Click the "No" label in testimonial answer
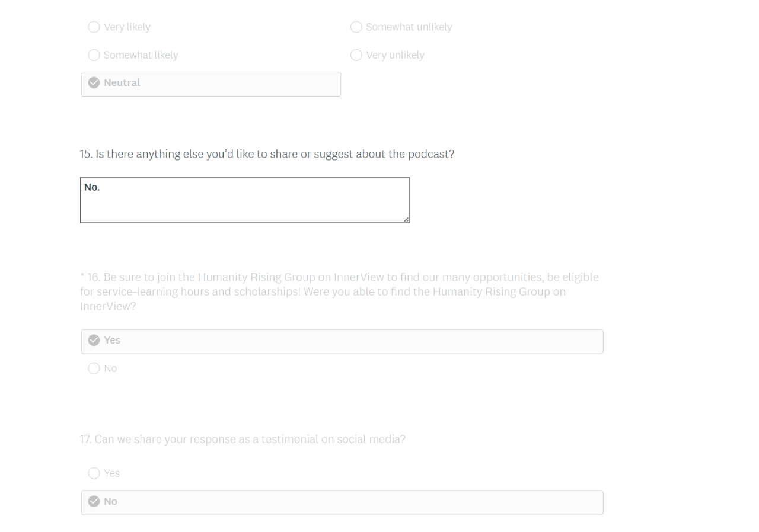The image size is (759, 532). [110, 501]
